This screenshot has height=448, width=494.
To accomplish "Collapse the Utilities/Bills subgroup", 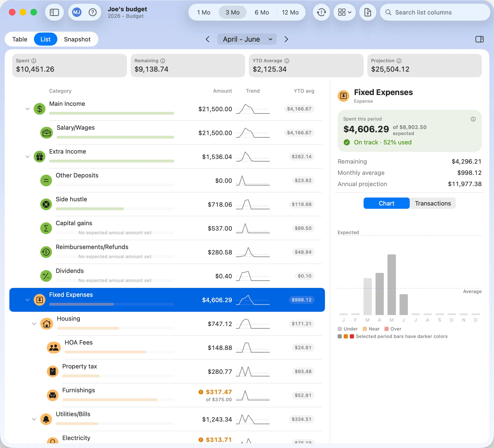I will pos(34,419).
